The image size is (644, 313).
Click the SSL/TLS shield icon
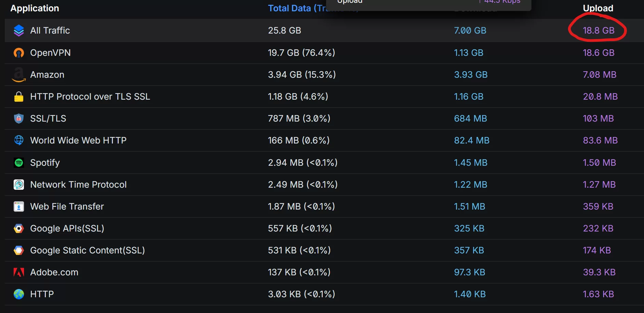pos(19,118)
